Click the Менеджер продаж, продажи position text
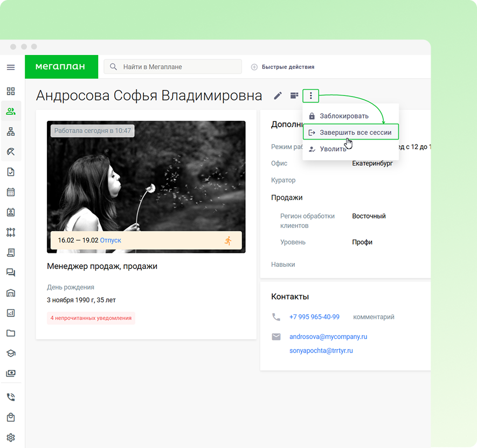477x448 pixels. pyautogui.click(x=102, y=266)
